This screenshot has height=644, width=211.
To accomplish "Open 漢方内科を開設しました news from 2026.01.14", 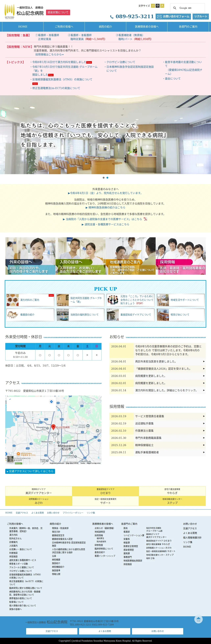I will coord(157,390).
